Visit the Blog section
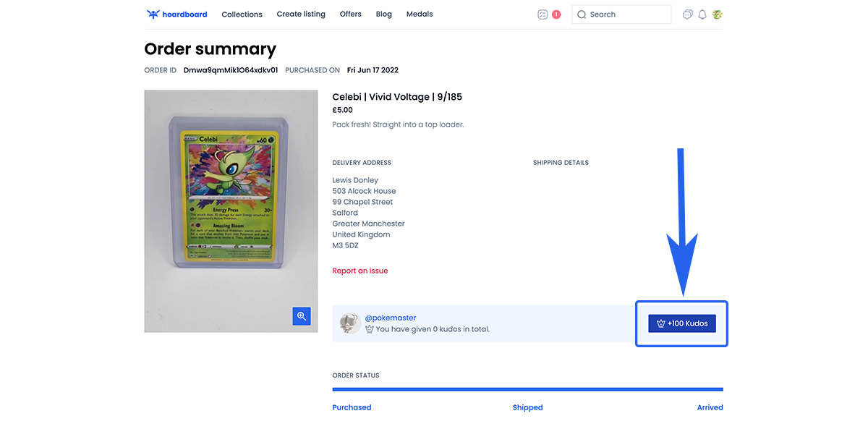 [384, 14]
